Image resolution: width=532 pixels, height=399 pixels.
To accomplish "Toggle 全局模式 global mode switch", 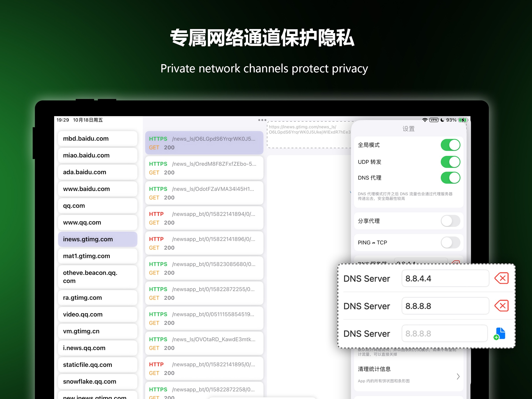I will point(450,145).
